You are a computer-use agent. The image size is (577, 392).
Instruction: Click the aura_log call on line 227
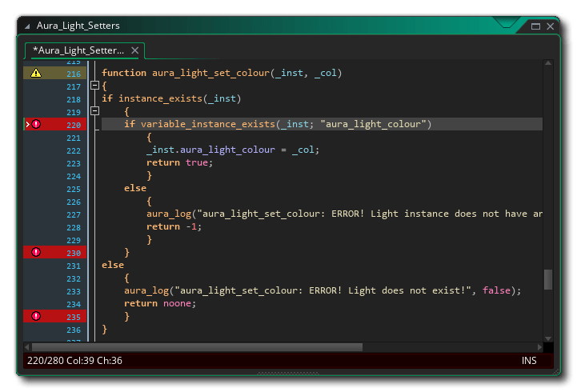pos(169,214)
